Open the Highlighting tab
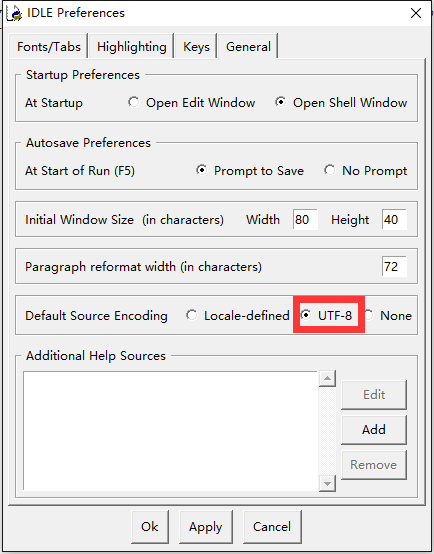This screenshot has width=434, height=554. [131, 47]
